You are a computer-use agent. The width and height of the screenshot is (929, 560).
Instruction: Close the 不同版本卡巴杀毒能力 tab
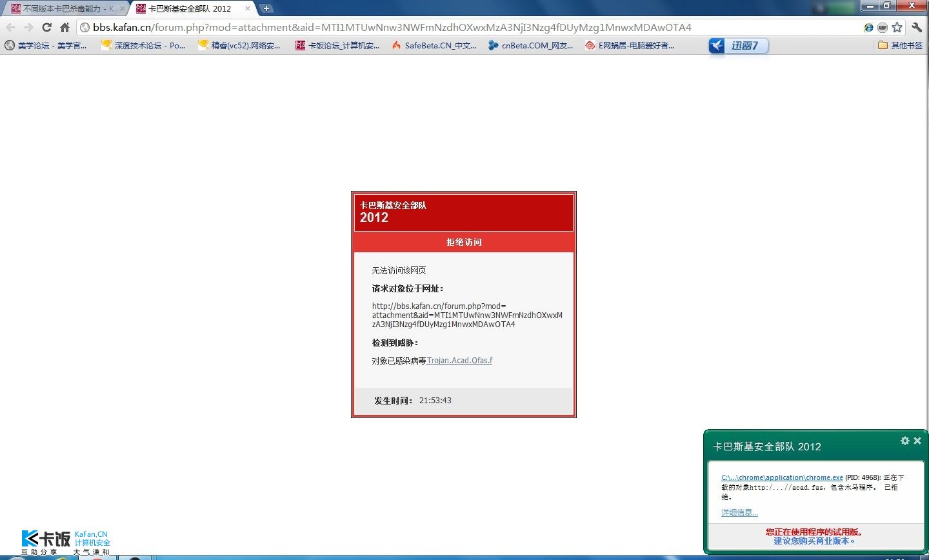(x=122, y=8)
